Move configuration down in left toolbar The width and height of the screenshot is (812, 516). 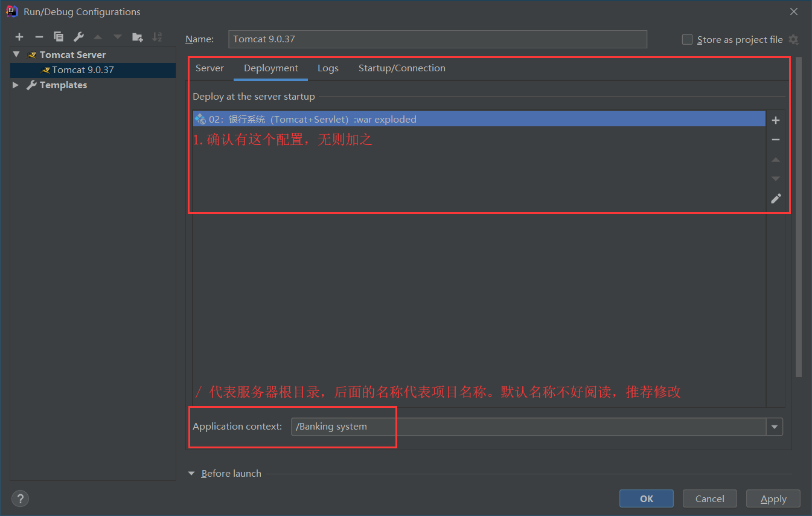[x=118, y=37]
